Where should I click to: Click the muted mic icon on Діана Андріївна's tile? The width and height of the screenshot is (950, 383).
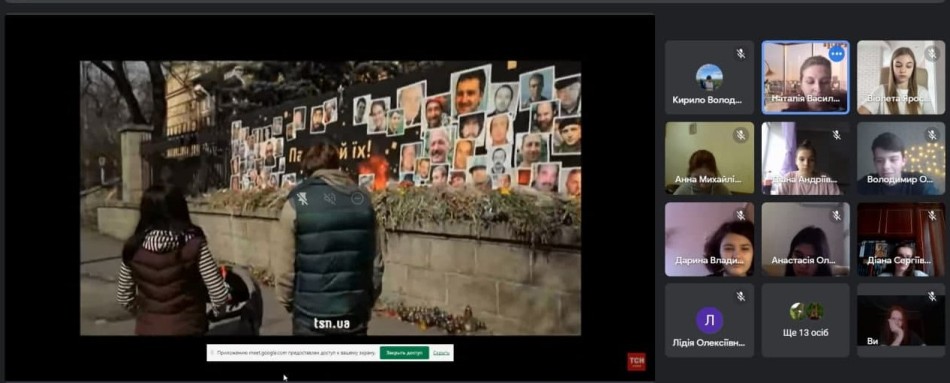pos(837,135)
